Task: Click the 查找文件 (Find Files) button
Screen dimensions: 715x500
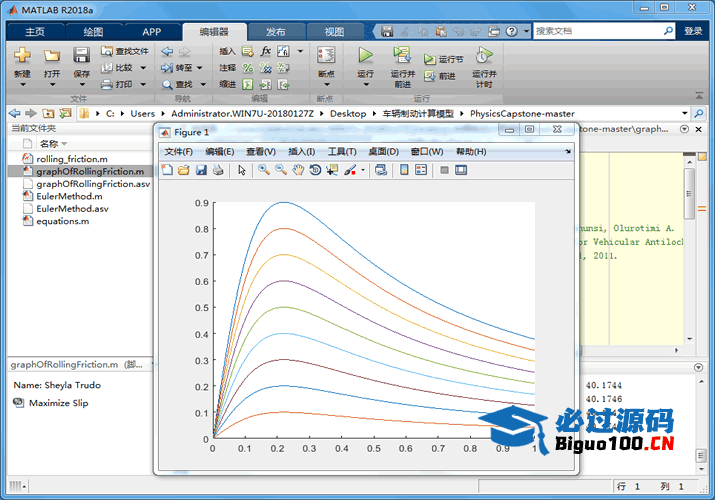Action: point(126,51)
